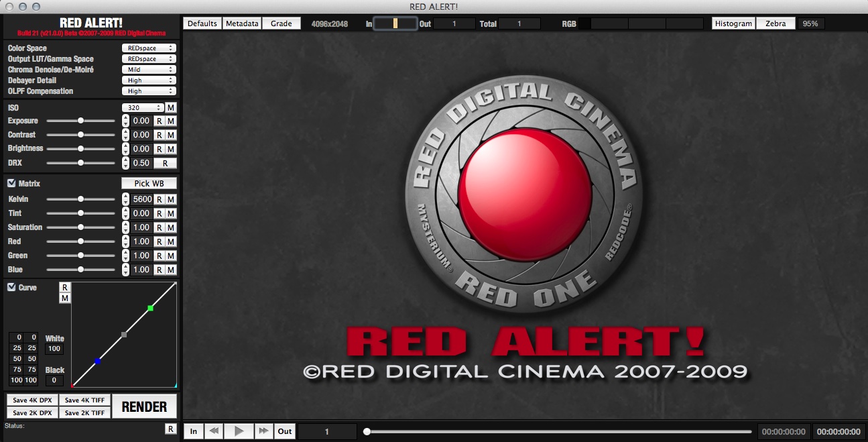The image size is (868, 442).
Task: Play the clip with the play button
Action: [239, 431]
